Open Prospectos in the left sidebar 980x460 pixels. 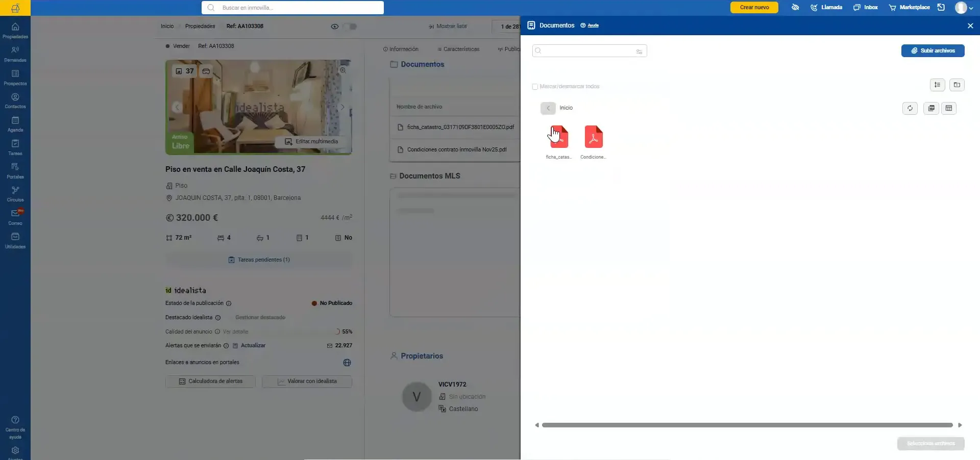coord(15,78)
